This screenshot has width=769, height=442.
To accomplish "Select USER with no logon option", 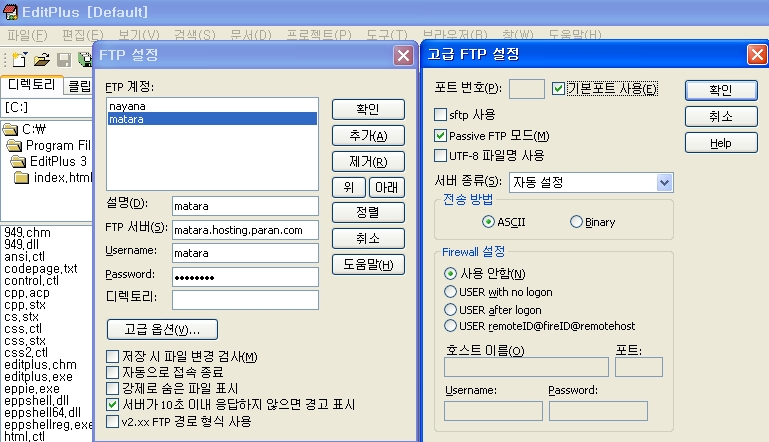I will 450,291.
